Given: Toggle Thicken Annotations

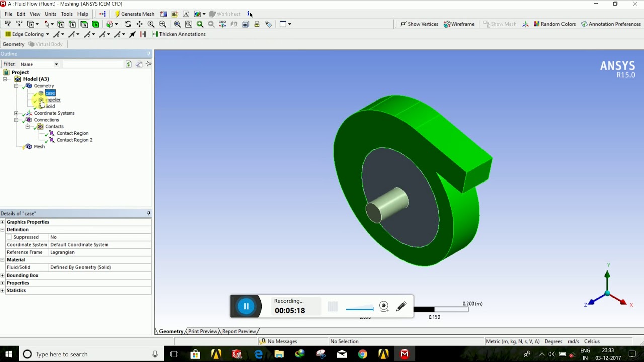Looking at the screenshot, I should (179, 34).
